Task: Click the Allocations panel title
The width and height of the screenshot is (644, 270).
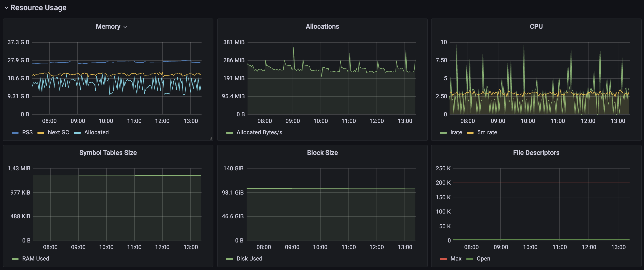Action: pyautogui.click(x=322, y=27)
